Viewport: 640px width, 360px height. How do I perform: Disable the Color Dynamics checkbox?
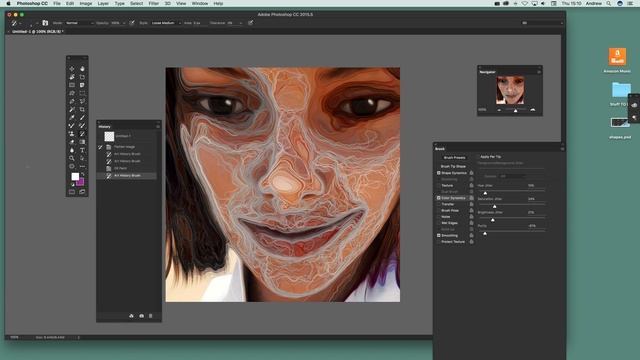[x=439, y=198]
